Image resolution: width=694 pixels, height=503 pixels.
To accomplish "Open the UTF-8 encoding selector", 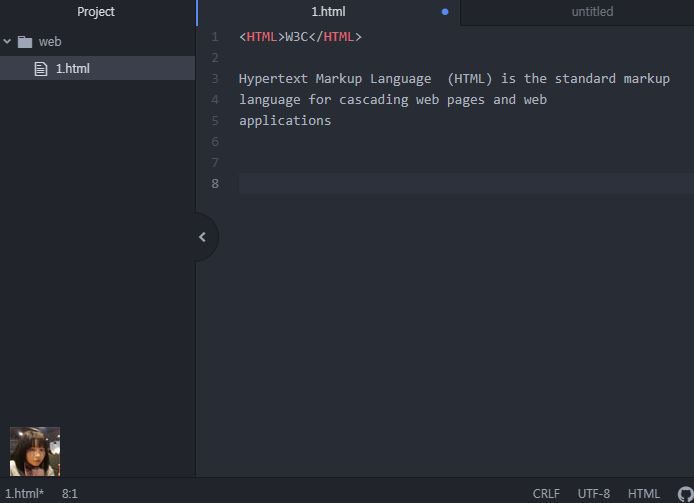I will [594, 494].
